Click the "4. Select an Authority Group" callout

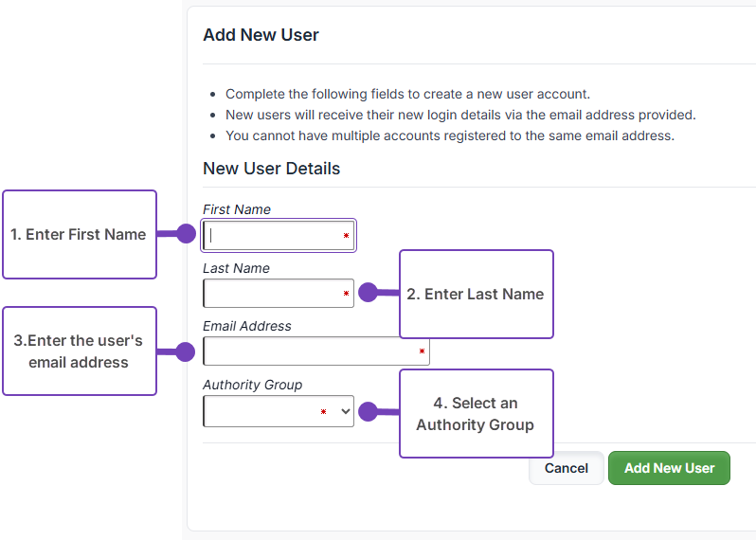[476, 414]
